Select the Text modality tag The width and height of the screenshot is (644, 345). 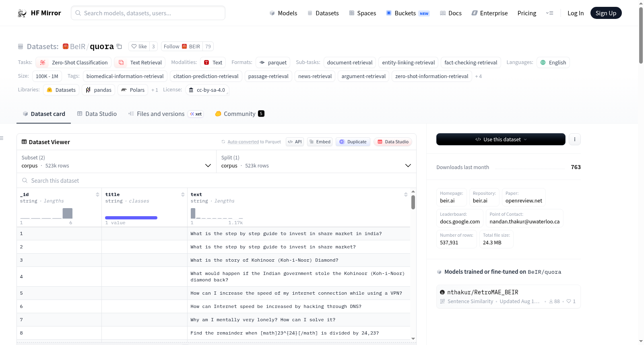click(213, 62)
